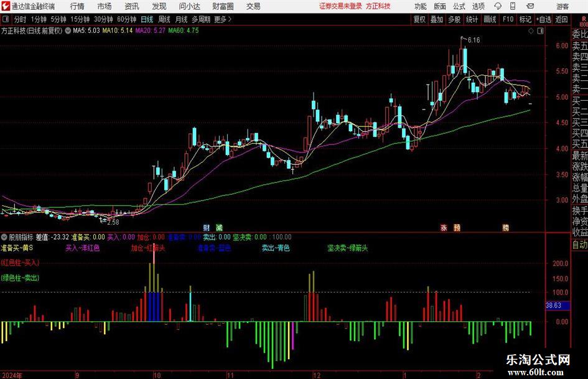Switch to 分时 view
This screenshot has height=379, width=588.
click(x=20, y=19)
